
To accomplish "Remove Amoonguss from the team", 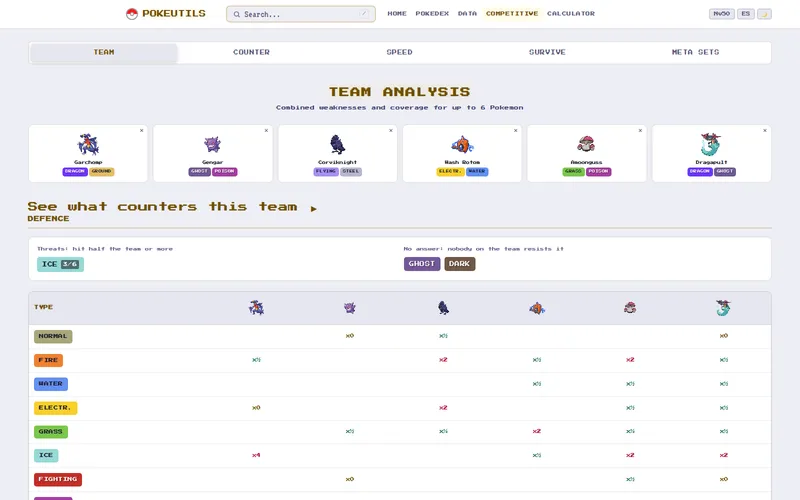I will pos(640,131).
